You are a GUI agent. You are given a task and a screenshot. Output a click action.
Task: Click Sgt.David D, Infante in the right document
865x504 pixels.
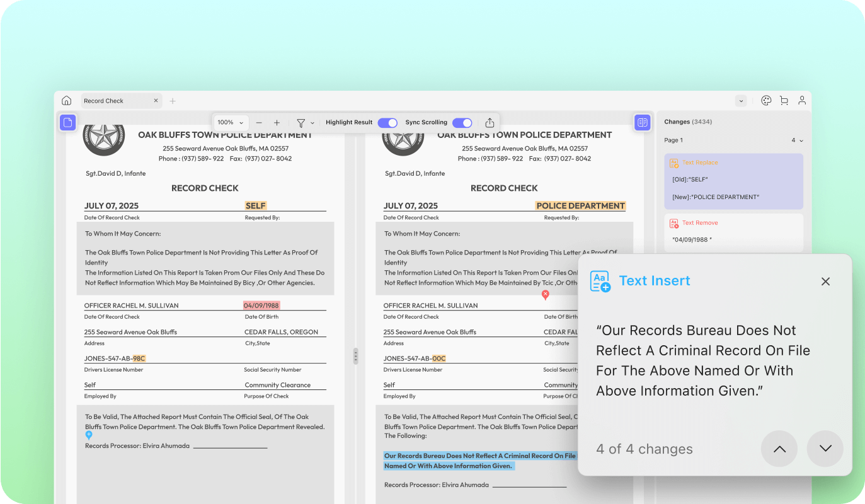coord(415,173)
